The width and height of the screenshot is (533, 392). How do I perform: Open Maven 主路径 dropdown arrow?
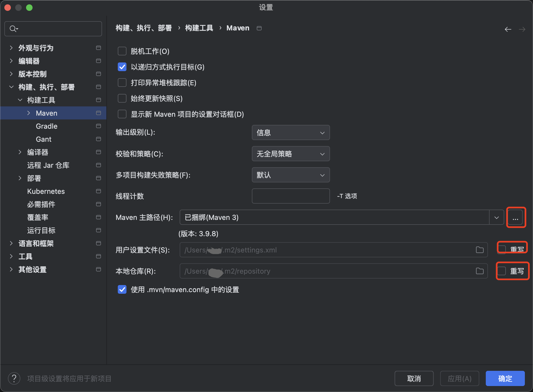click(x=497, y=217)
